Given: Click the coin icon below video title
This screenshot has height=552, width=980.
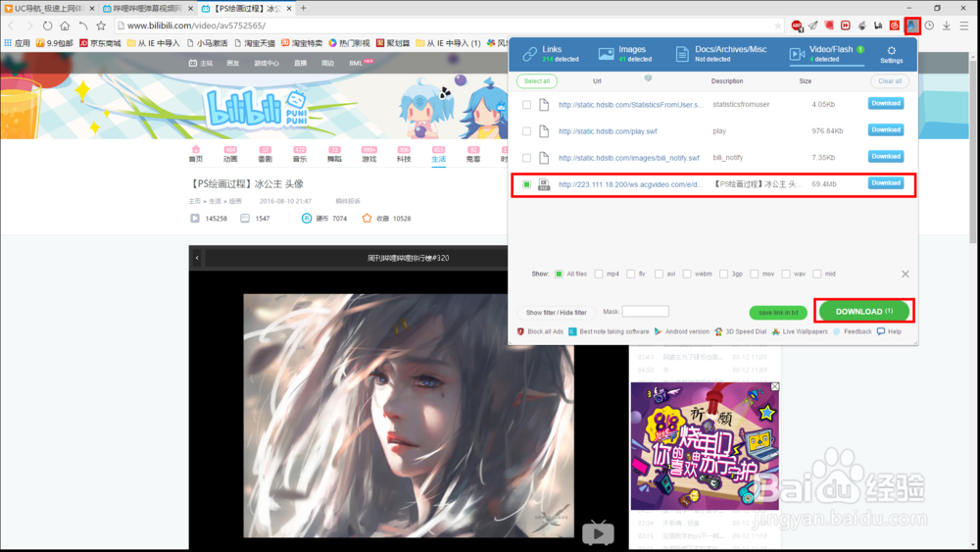Looking at the screenshot, I should 306,219.
